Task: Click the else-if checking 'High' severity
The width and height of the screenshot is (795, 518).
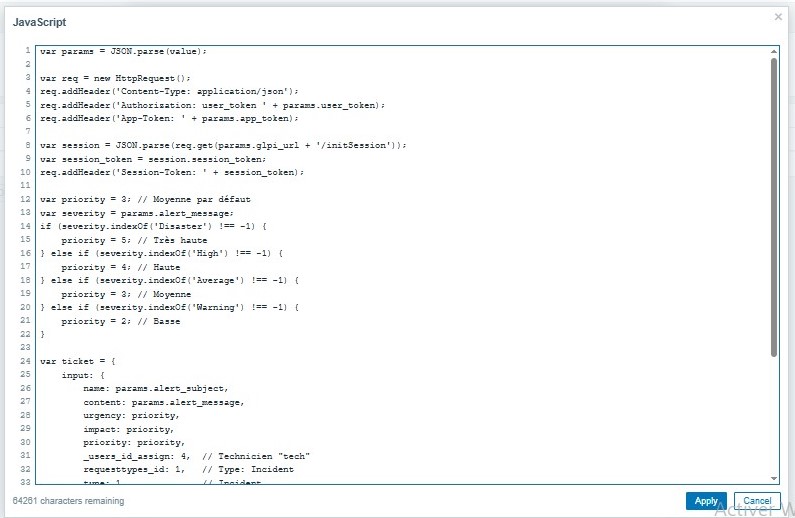Action: tap(161, 253)
